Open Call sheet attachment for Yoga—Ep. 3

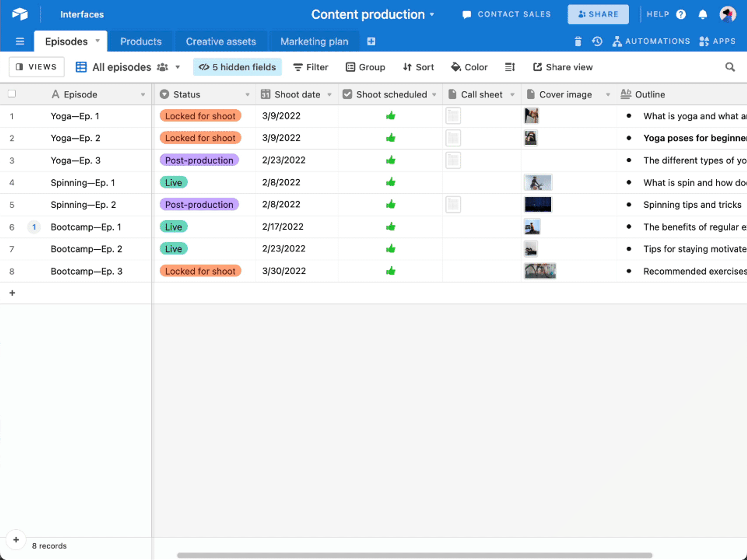[x=453, y=160]
